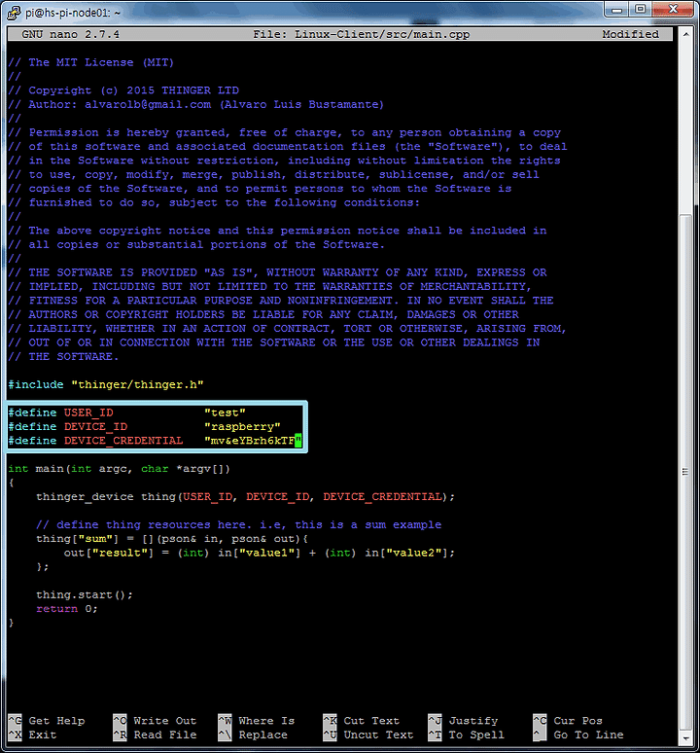Click the ^O Write Out shortcut
Viewport: 700px width, 753px height.
[155, 720]
